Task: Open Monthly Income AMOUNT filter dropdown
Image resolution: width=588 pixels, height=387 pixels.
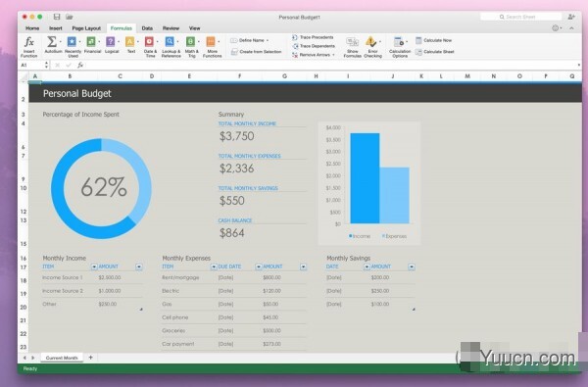Action: (139, 266)
